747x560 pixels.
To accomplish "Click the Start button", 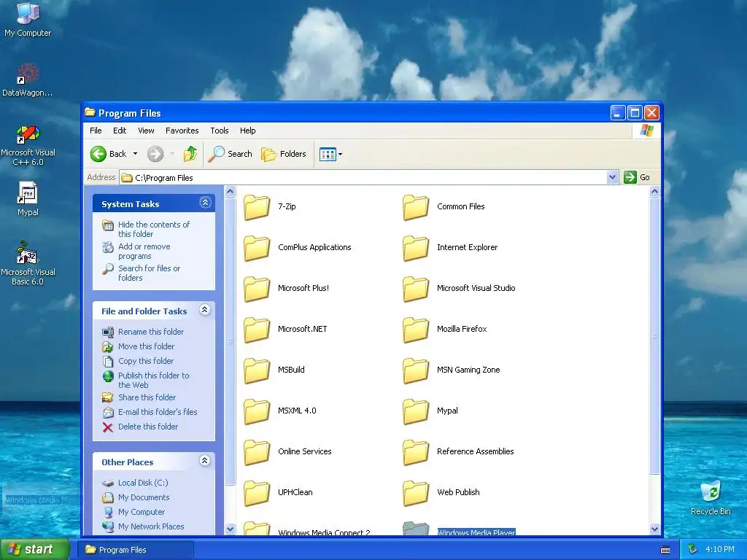I will pyautogui.click(x=34, y=549).
